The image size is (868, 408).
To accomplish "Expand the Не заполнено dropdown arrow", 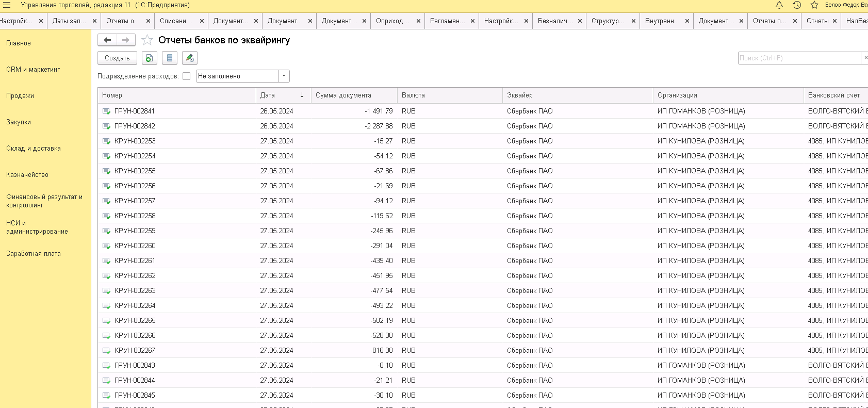I will pos(284,76).
